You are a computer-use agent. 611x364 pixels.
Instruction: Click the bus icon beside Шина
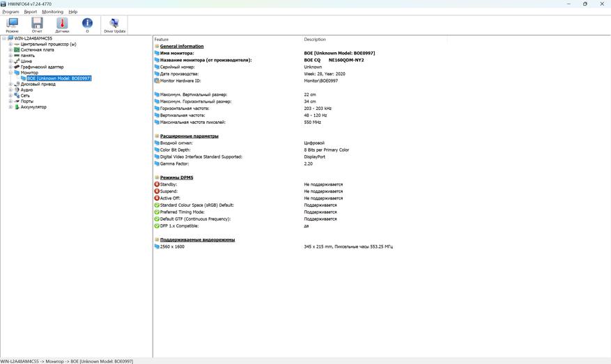(17, 61)
